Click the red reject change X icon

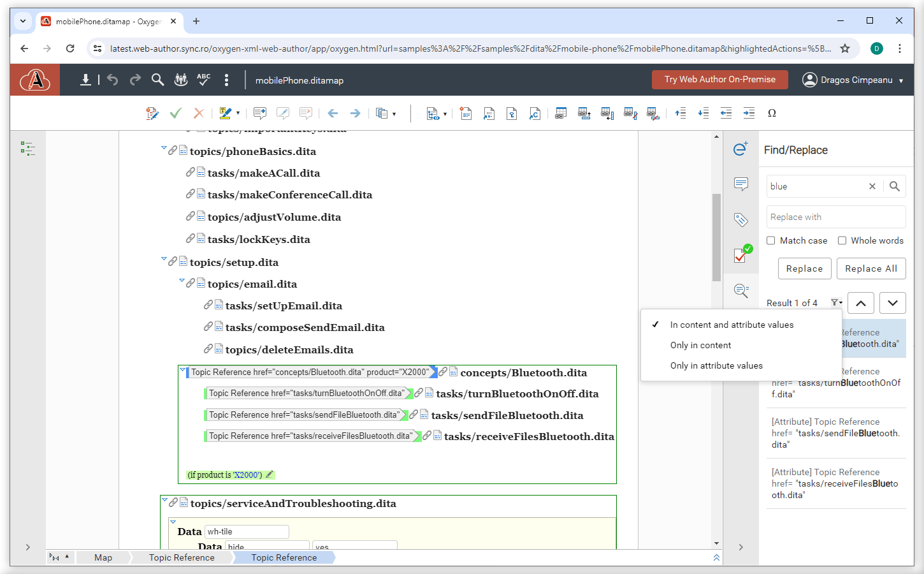(x=199, y=114)
